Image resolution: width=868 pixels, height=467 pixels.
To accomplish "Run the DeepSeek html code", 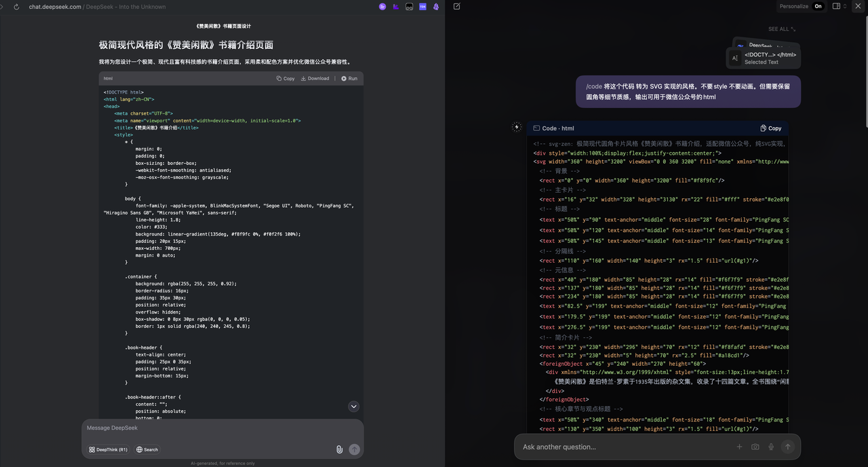I will click(x=349, y=78).
